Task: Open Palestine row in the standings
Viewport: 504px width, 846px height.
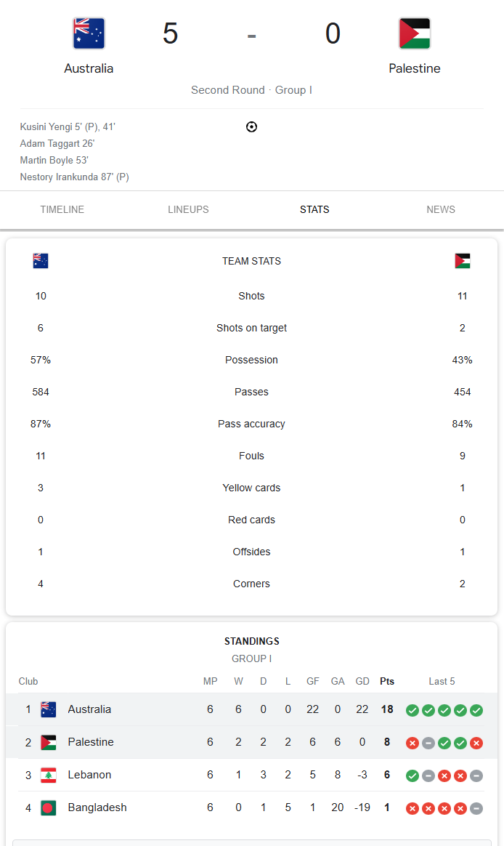Action: [x=252, y=742]
